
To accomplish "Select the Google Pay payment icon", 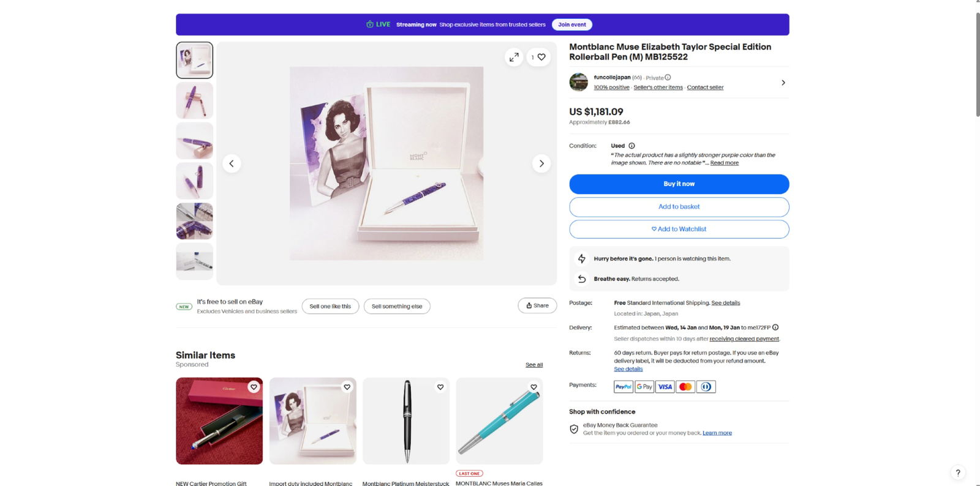I will tap(644, 386).
